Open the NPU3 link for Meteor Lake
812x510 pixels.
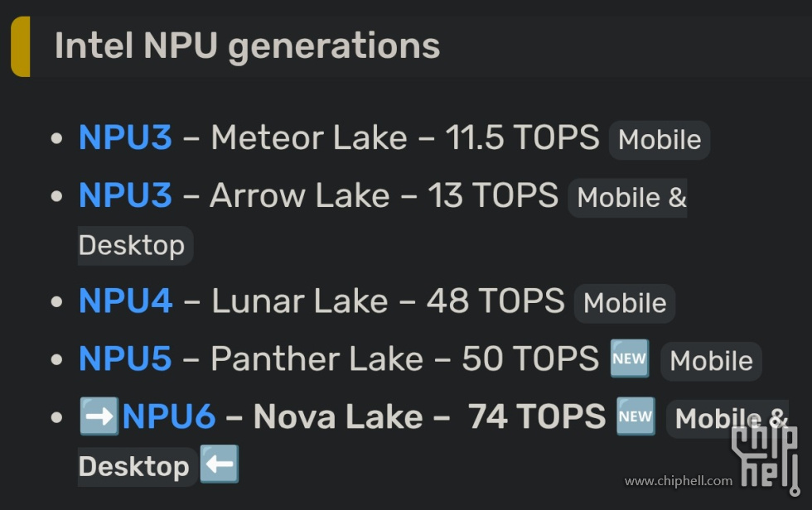(125, 137)
